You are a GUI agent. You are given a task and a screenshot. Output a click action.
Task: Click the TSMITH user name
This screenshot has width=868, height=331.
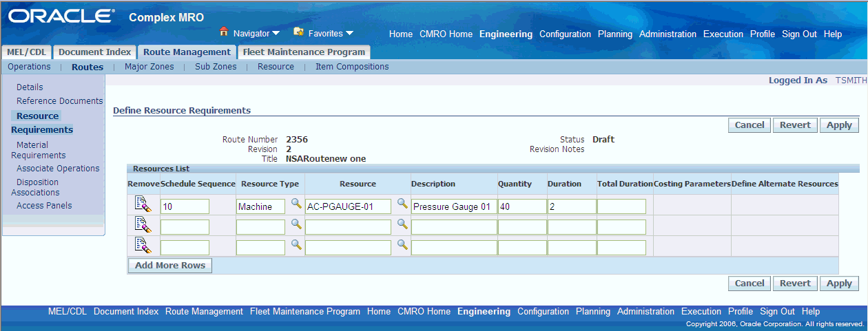851,81
